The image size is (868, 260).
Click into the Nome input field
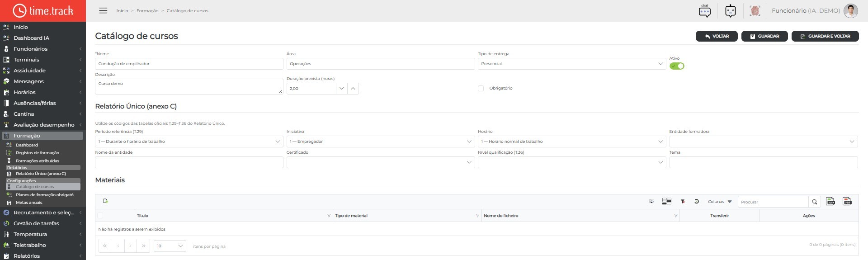[x=189, y=64]
